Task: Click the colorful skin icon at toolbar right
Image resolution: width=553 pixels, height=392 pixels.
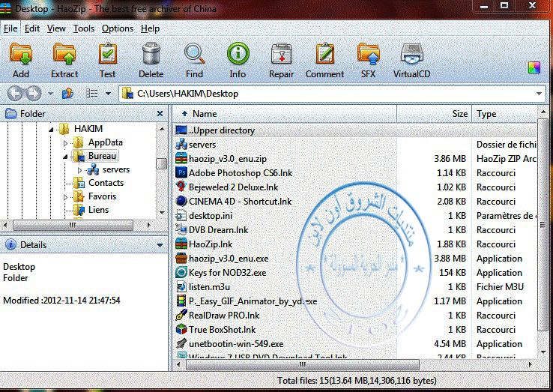Action: tap(534, 67)
